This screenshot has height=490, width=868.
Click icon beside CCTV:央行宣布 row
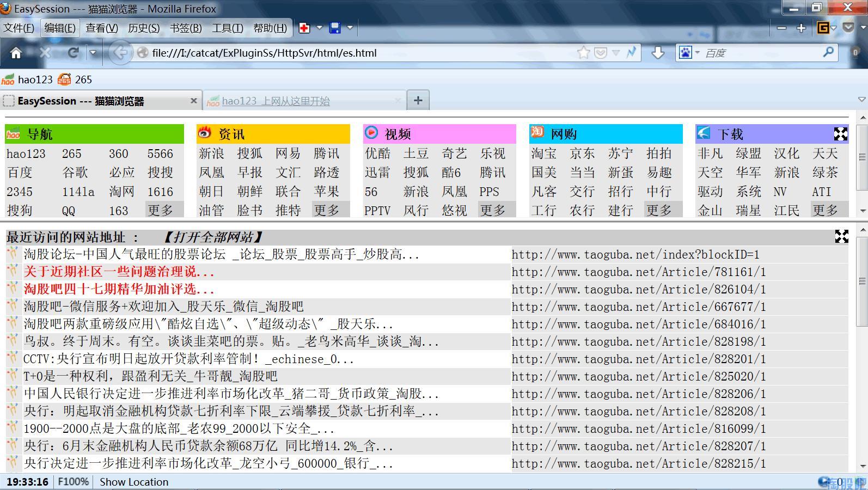click(12, 358)
